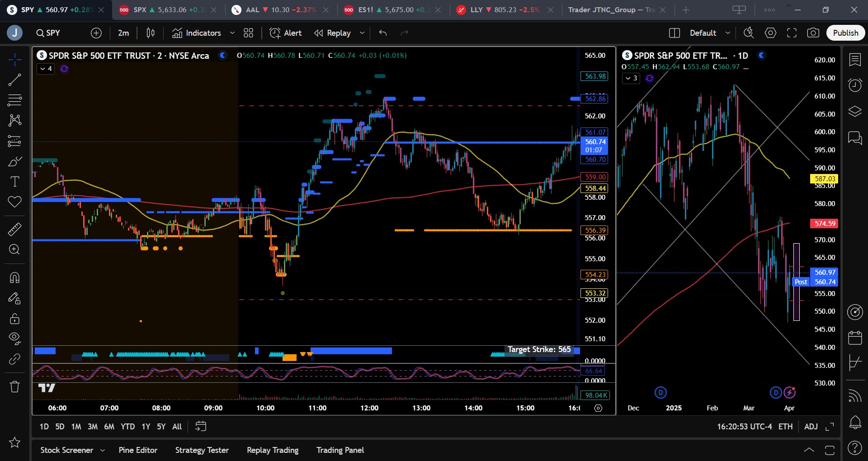The width and height of the screenshot is (868, 461).
Task: Switch to the LLY browser tab
Action: (x=505, y=10)
